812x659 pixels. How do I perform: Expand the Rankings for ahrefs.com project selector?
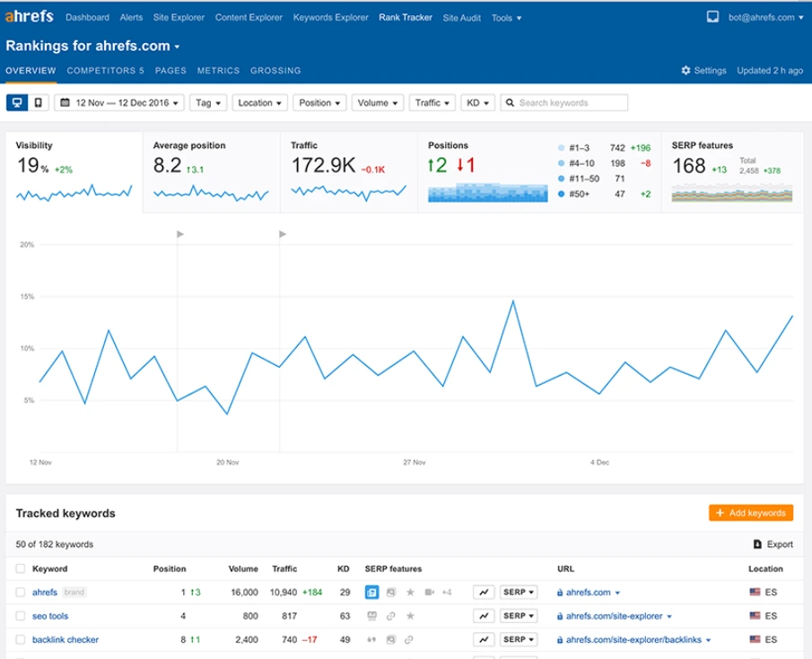point(92,46)
